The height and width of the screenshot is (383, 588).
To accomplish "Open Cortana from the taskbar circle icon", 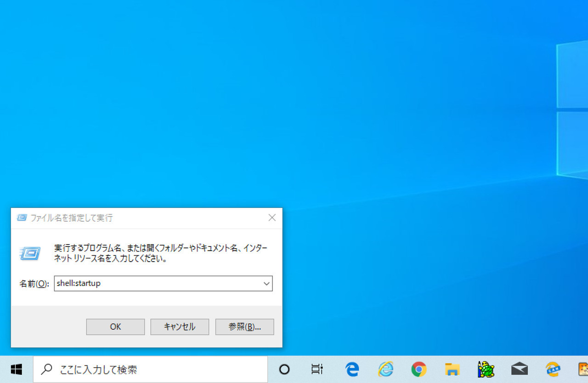I will (x=284, y=369).
